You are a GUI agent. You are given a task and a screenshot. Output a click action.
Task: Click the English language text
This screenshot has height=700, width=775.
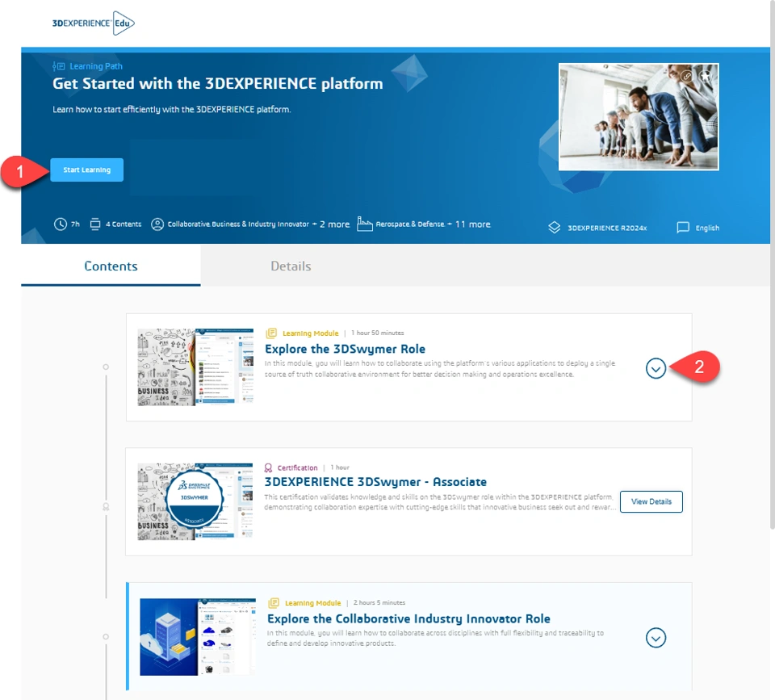click(x=707, y=228)
